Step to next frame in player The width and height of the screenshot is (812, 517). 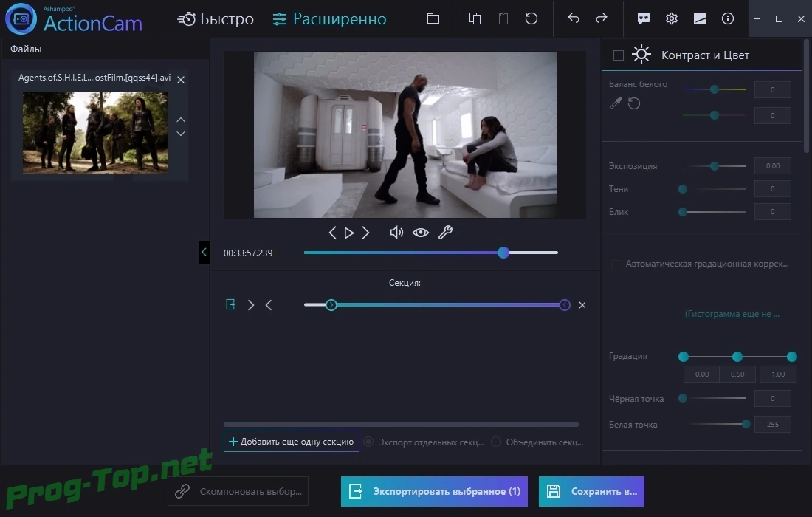[x=365, y=233]
